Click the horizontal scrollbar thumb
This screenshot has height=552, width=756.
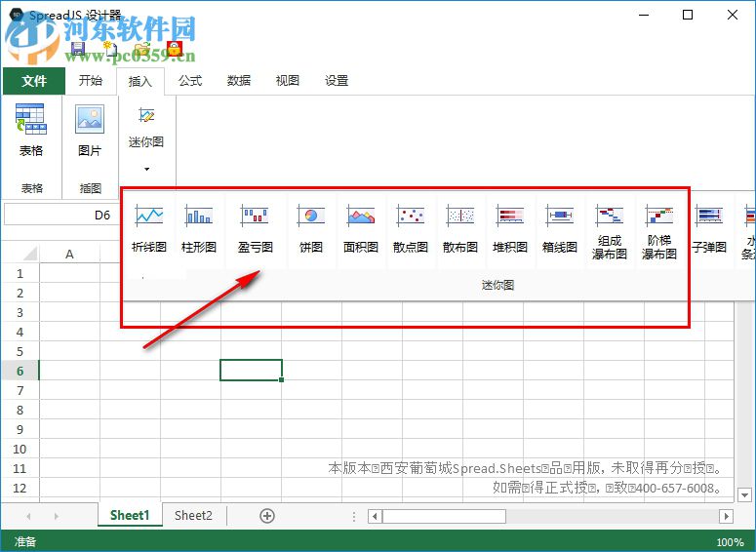coord(444,516)
